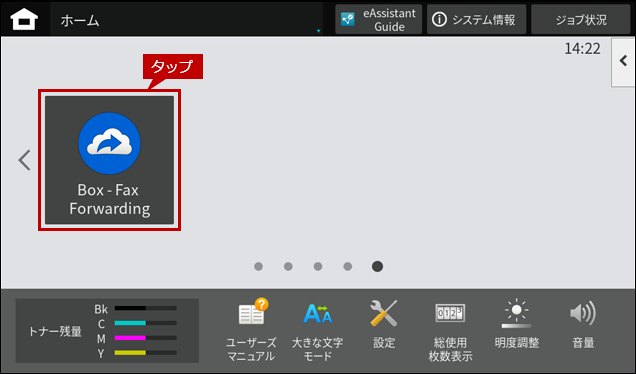Screen dimensions: 636x374
Task: Go to the previous home page arrow
Action: pos(24,160)
